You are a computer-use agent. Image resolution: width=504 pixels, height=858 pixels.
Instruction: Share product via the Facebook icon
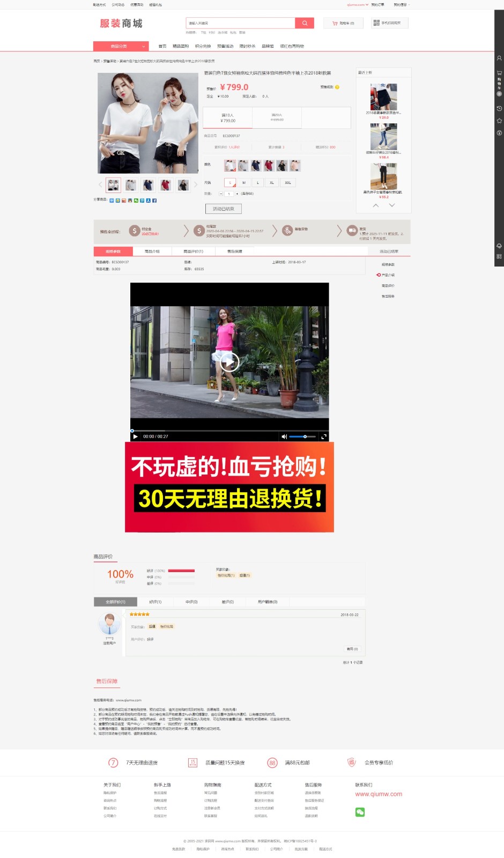point(154,201)
